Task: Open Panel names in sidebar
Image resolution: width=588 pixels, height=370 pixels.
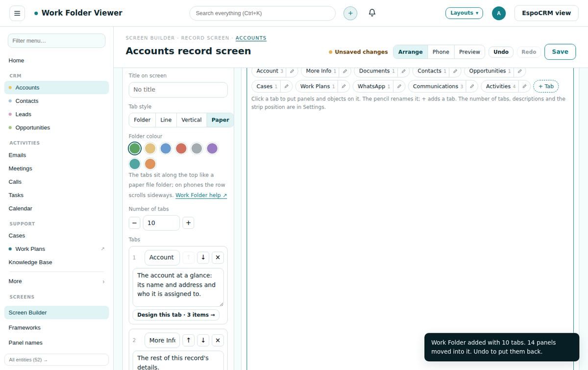Action: pyautogui.click(x=57, y=343)
